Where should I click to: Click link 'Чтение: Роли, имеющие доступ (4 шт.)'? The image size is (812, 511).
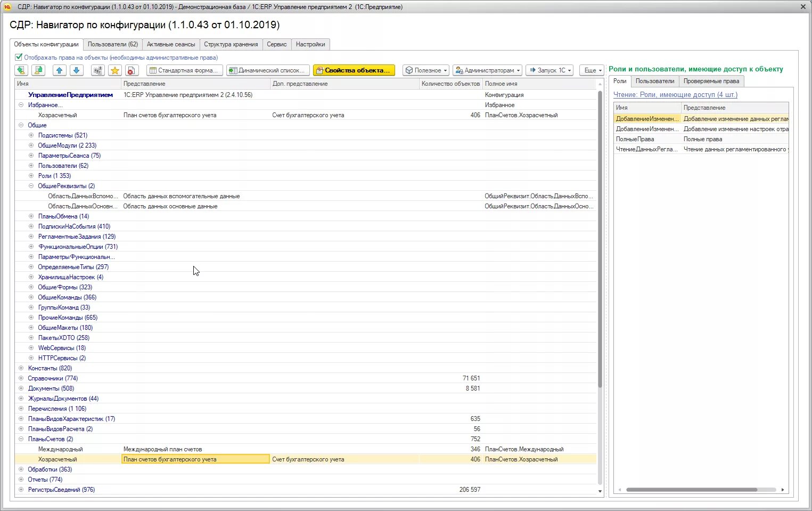(x=675, y=95)
